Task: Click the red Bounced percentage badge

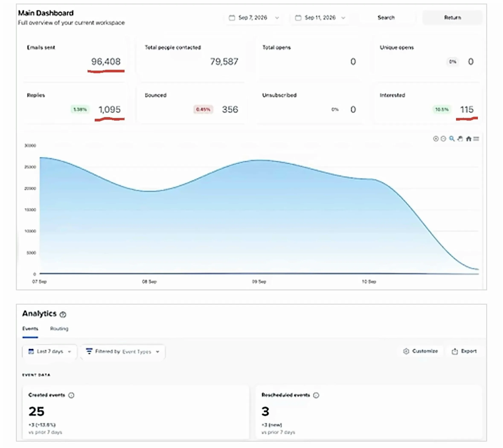Action: point(203,109)
